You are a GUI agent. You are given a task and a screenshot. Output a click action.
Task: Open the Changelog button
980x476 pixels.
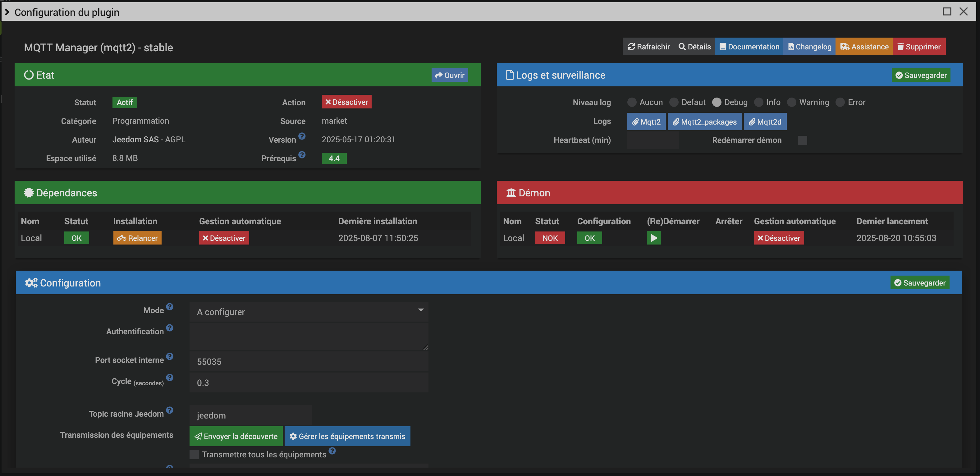[x=809, y=47]
